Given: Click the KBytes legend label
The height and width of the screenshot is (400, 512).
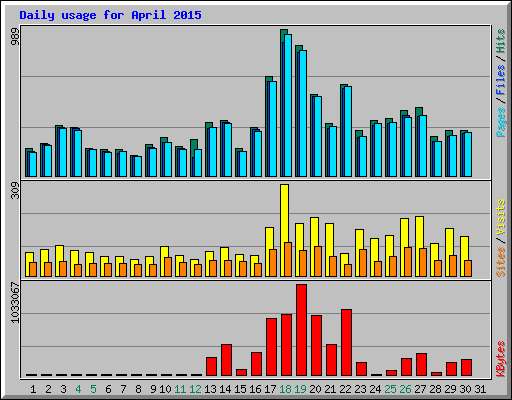Looking at the screenshot, I should (x=501, y=359).
